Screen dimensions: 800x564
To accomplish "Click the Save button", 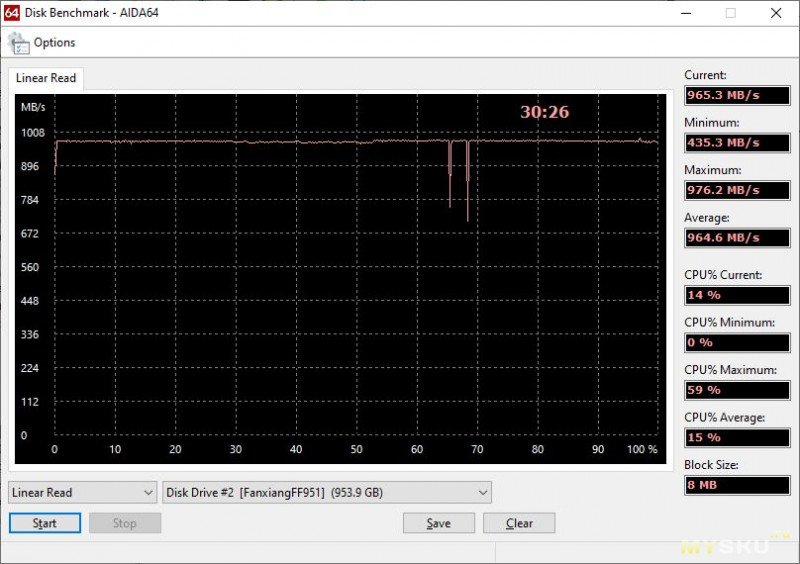I will tap(439, 523).
